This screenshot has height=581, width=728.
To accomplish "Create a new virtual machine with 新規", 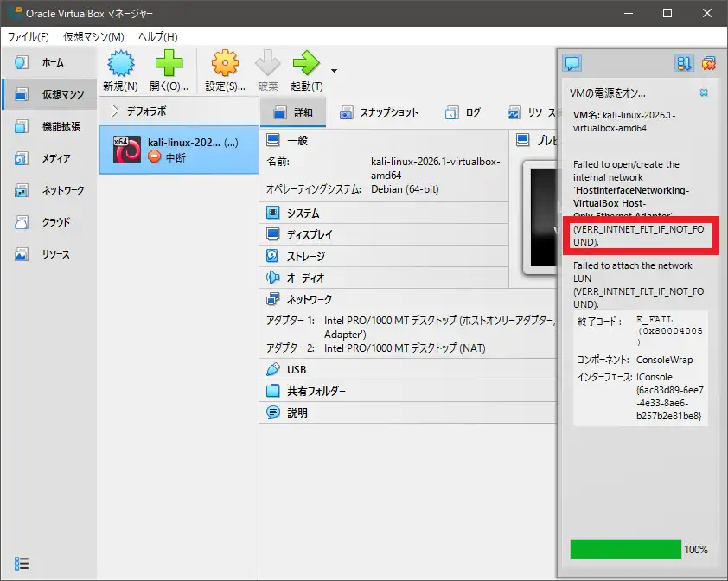I will pos(121,69).
